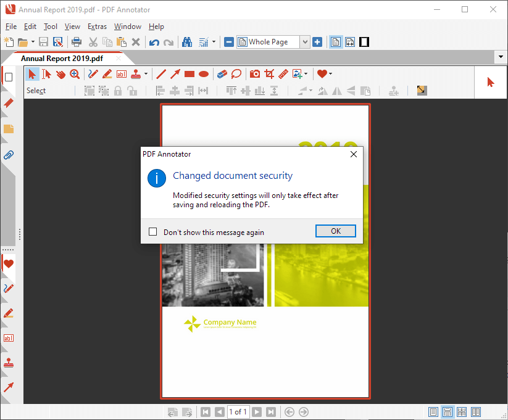Open a file with the folder icon

point(23,42)
